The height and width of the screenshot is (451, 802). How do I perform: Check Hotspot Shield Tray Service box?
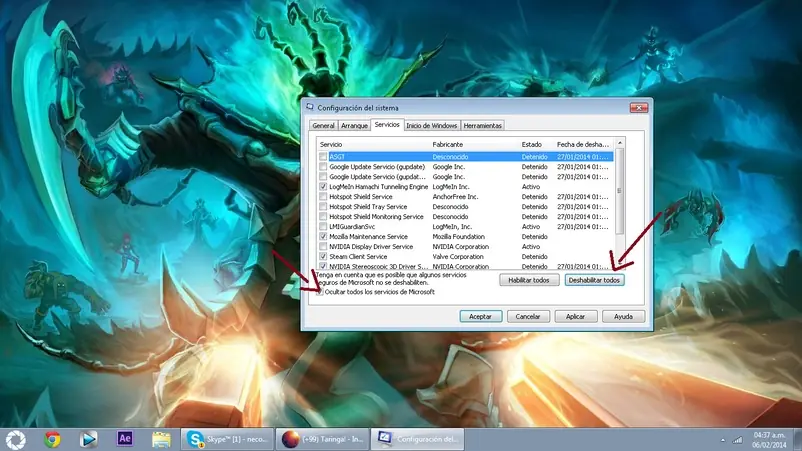click(323, 207)
